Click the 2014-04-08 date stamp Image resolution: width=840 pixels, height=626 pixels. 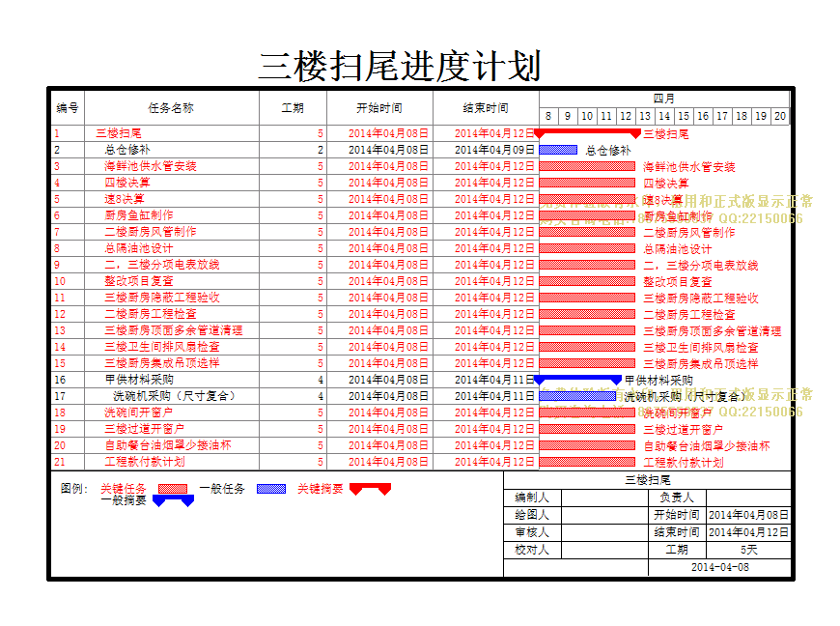[720, 567]
